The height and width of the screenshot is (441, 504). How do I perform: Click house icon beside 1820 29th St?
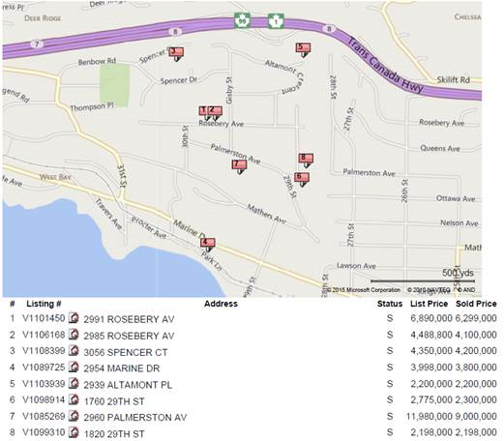tap(74, 432)
